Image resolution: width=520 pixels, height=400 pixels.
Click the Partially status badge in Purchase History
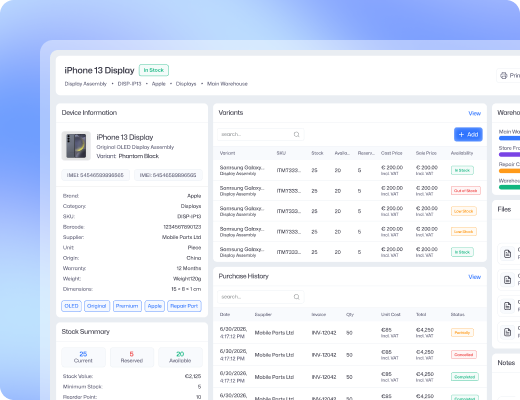pos(462,333)
